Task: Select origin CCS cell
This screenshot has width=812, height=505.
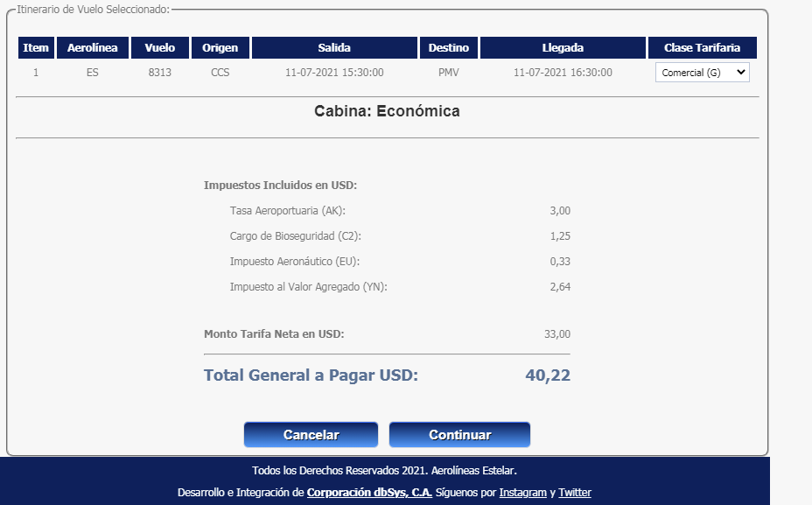Action: click(x=220, y=73)
